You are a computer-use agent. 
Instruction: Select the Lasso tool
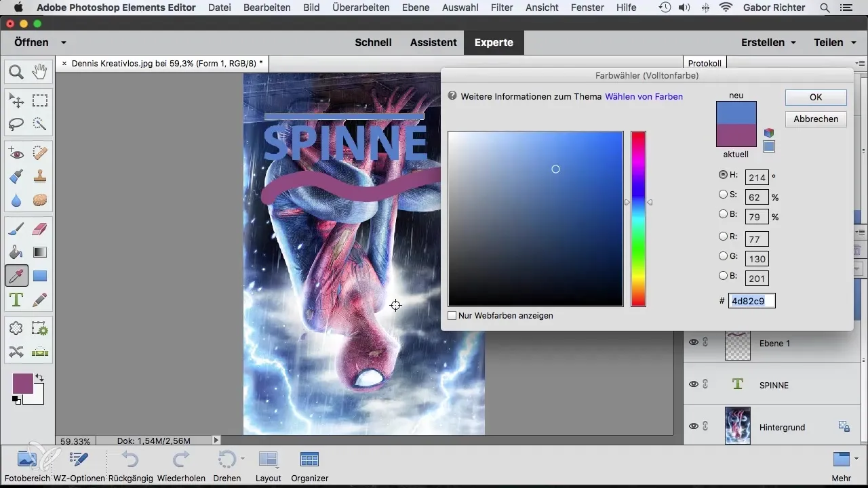(x=16, y=124)
